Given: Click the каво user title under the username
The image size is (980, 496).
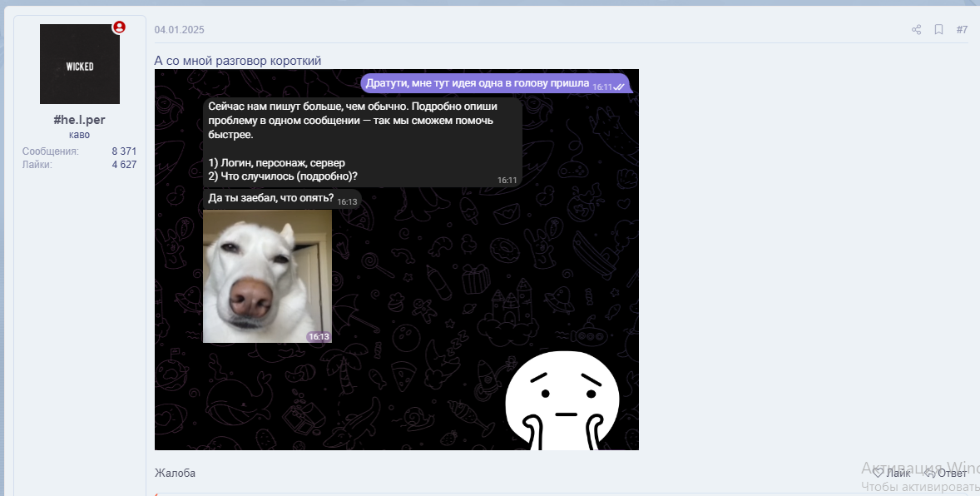Looking at the screenshot, I should point(79,134).
